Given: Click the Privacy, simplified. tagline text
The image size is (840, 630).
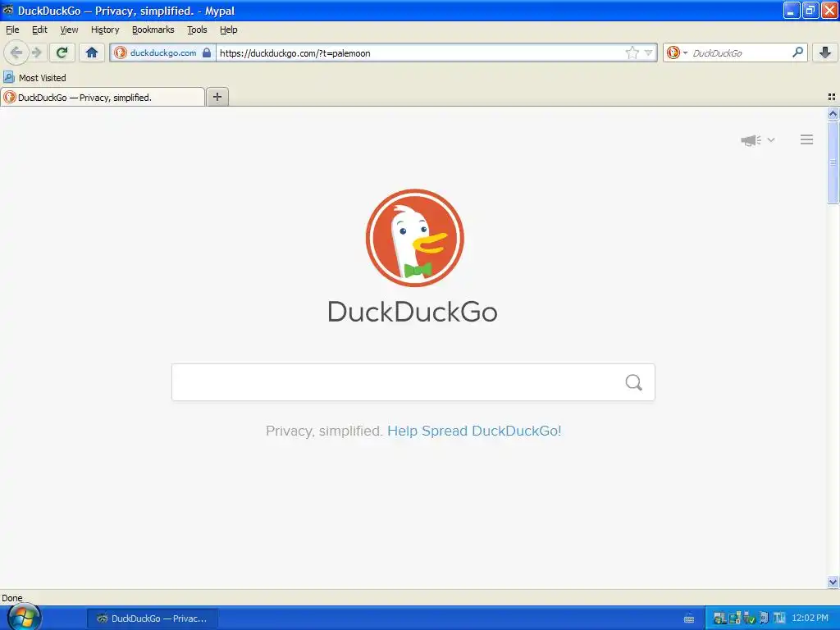Looking at the screenshot, I should [324, 431].
